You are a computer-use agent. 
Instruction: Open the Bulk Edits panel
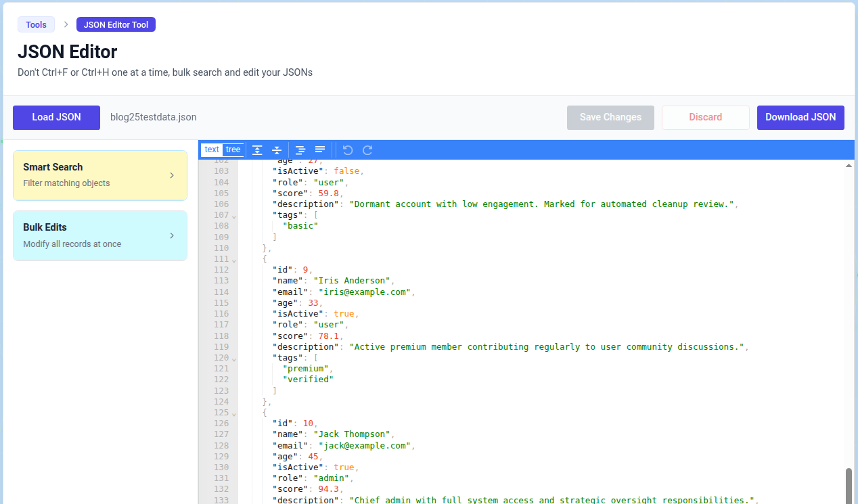tap(100, 235)
